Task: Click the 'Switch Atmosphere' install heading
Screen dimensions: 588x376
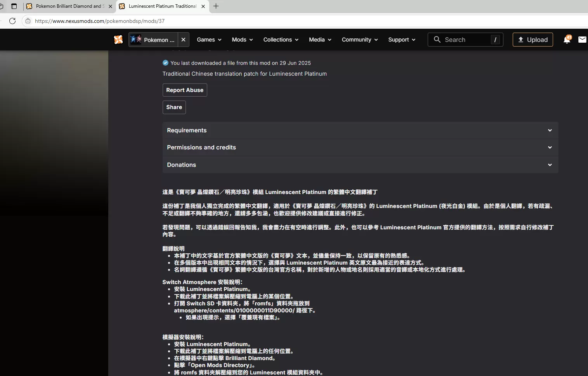Action: click(202, 282)
